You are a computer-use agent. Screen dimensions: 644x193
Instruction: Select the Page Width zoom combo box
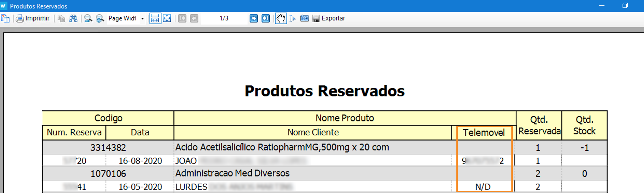click(122, 18)
